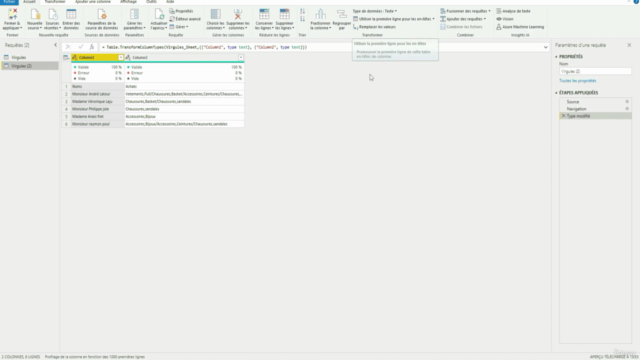
Task: Switch to Transformer tab
Action: pyautogui.click(x=55, y=2)
